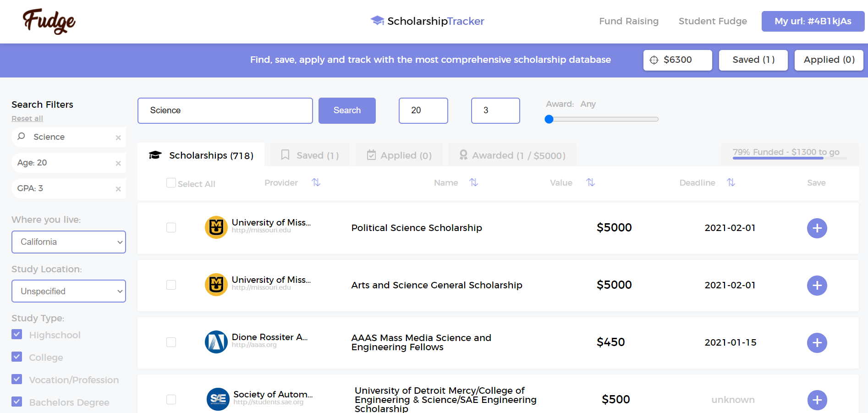Check the Select All checkbox
Screen dimensions: 868x413
point(171,183)
